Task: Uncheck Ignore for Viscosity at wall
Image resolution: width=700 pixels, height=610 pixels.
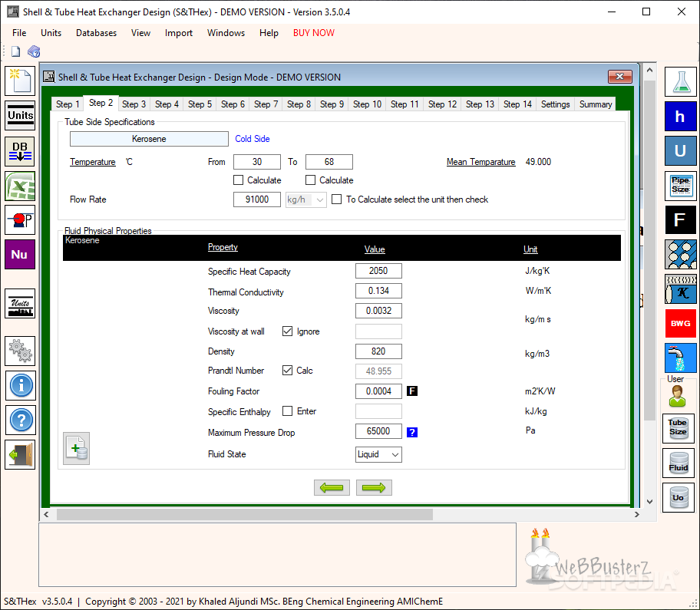Action: (x=287, y=331)
